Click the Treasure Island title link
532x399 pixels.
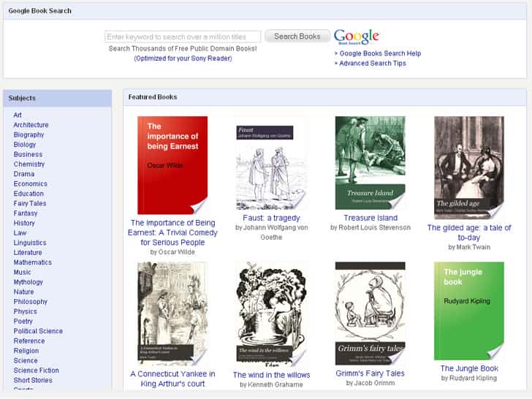coord(370,218)
